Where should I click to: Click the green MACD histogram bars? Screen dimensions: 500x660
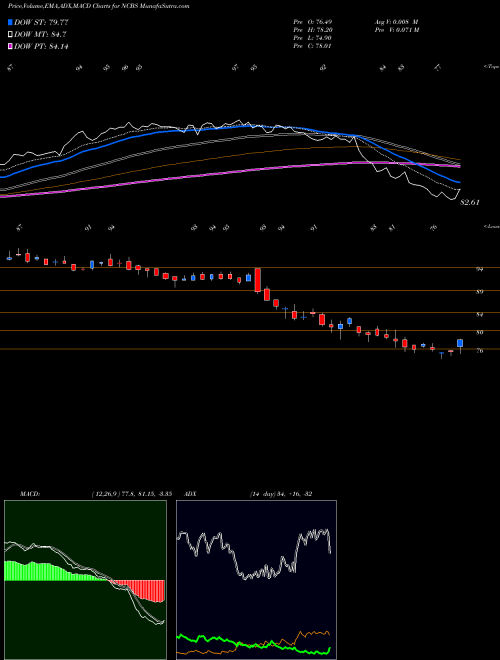click(x=42, y=572)
